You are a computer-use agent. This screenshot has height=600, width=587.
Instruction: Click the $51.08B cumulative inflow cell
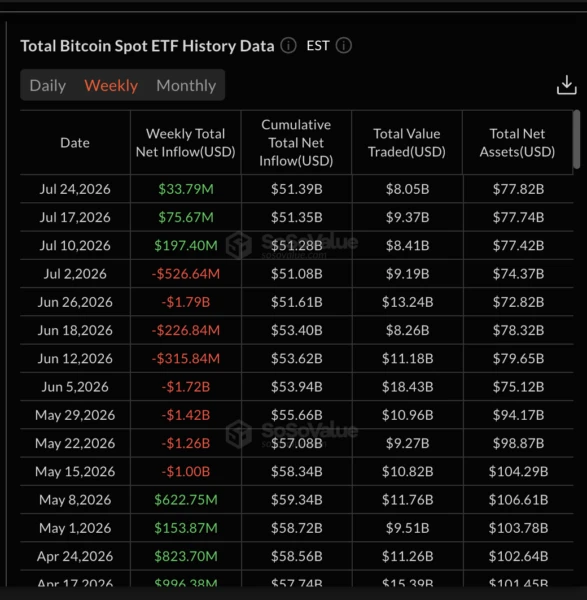tap(297, 274)
